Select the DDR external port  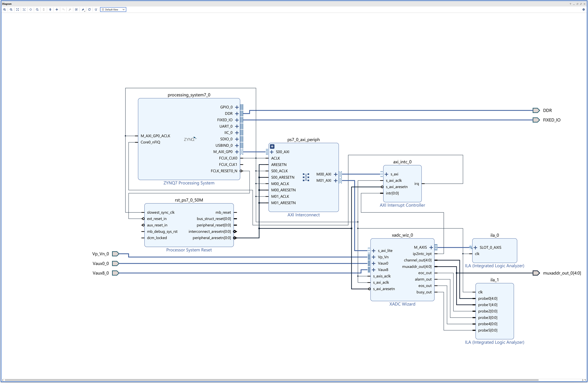coord(536,110)
